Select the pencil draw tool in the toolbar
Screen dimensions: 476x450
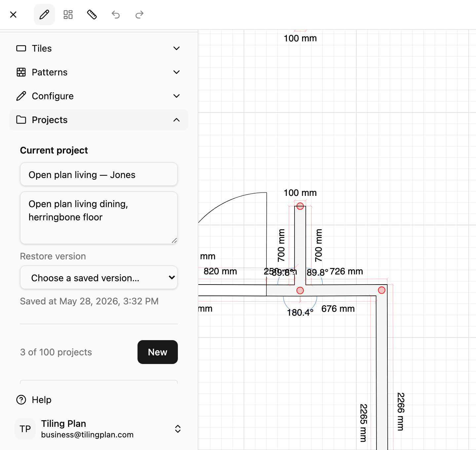coord(44,15)
